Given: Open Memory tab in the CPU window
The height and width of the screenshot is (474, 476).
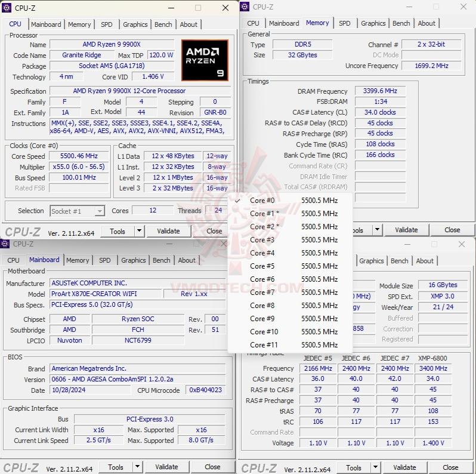Looking at the screenshot, I should [x=79, y=24].
